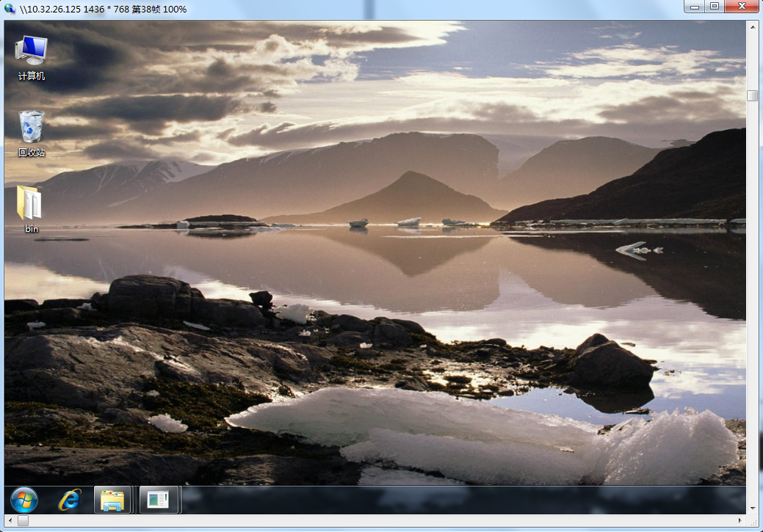The width and height of the screenshot is (763, 532).
Task: Click the vertical scrollbar thumb
Action: click(752, 96)
